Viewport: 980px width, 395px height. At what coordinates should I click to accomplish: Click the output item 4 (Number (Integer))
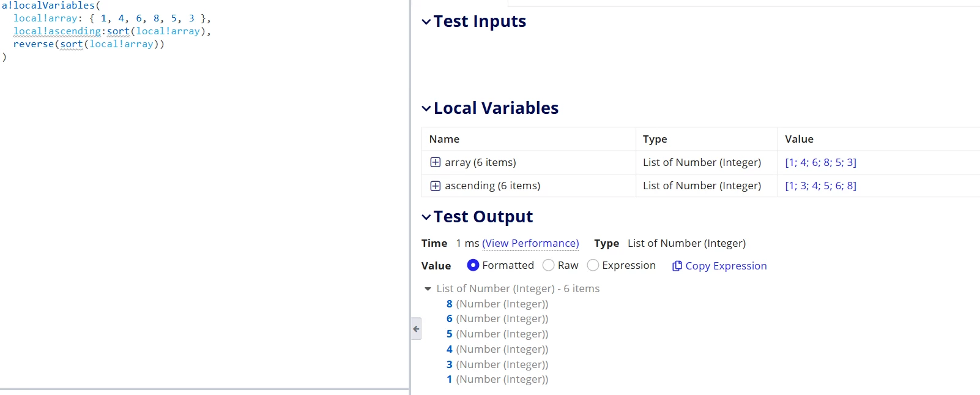[x=497, y=349]
